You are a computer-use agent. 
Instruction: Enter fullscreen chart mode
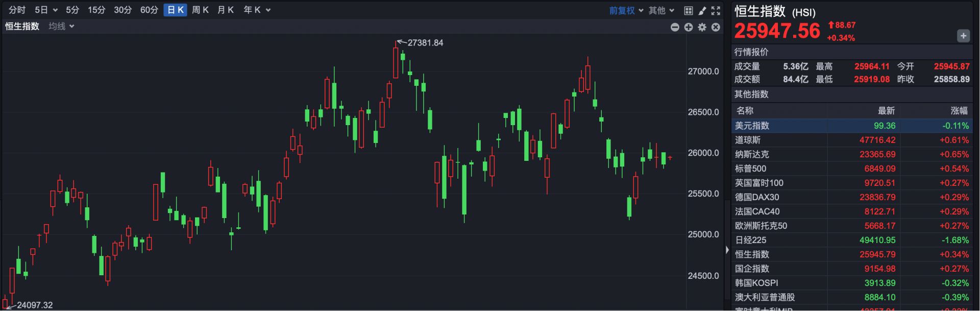click(716, 10)
